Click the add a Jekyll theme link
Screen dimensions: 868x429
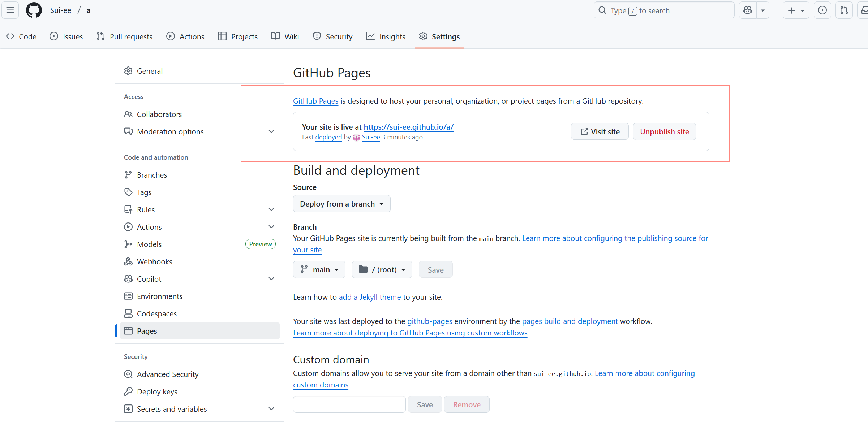point(370,297)
